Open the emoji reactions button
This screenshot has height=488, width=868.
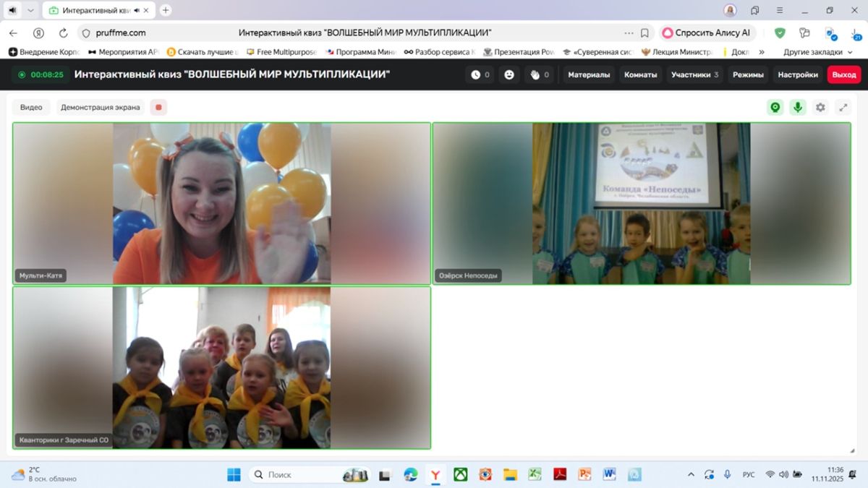[x=509, y=74]
